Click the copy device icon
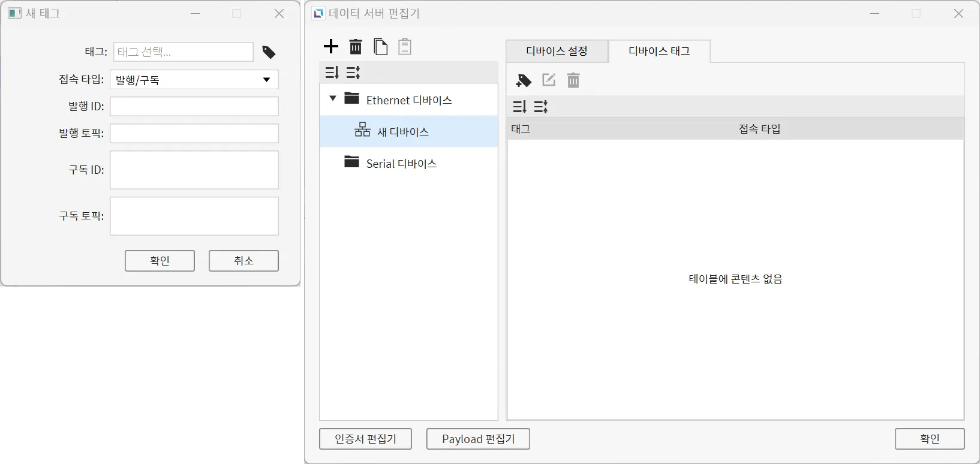This screenshot has width=980, height=464. [380, 47]
